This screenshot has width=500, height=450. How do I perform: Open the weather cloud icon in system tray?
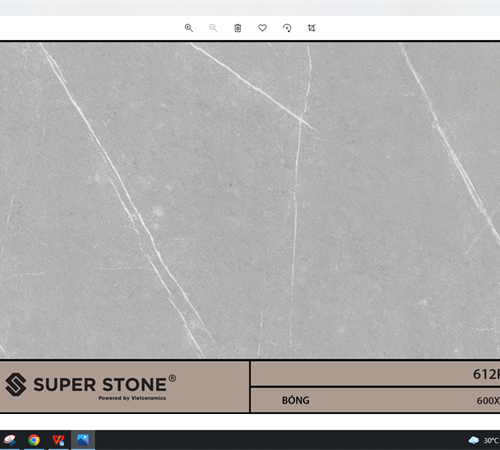(473, 440)
